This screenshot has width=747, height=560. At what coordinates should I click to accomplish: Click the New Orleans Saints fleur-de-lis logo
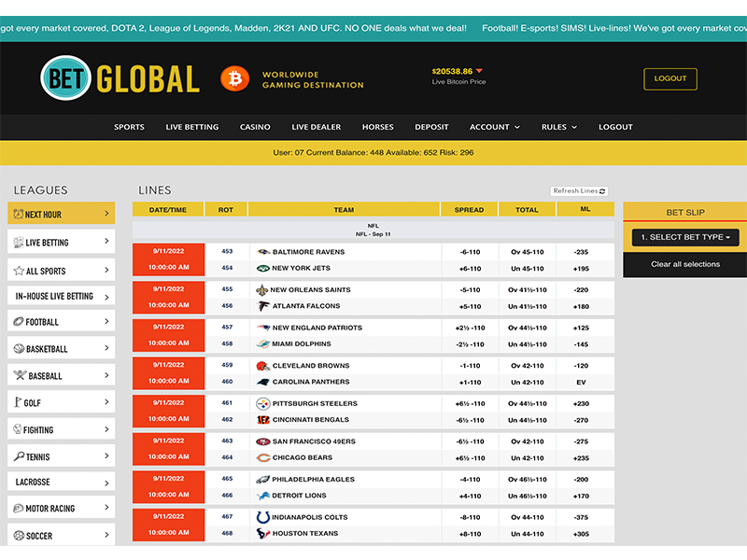pyautogui.click(x=262, y=289)
